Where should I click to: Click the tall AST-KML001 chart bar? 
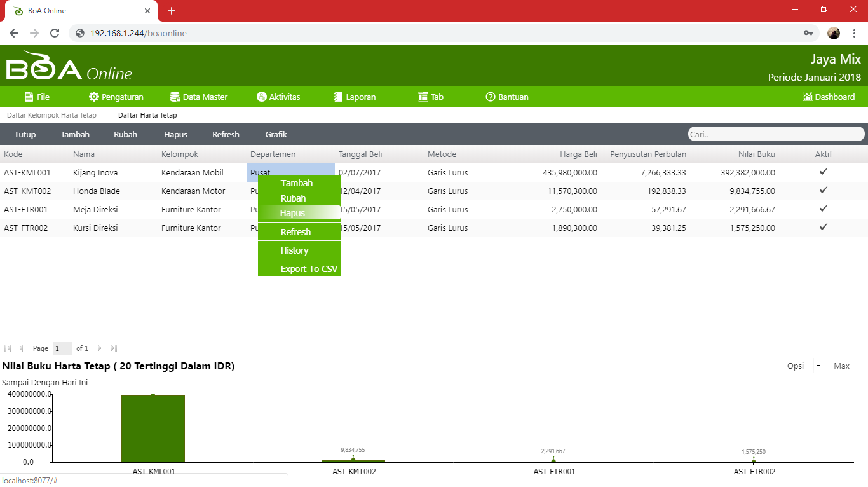click(x=153, y=428)
